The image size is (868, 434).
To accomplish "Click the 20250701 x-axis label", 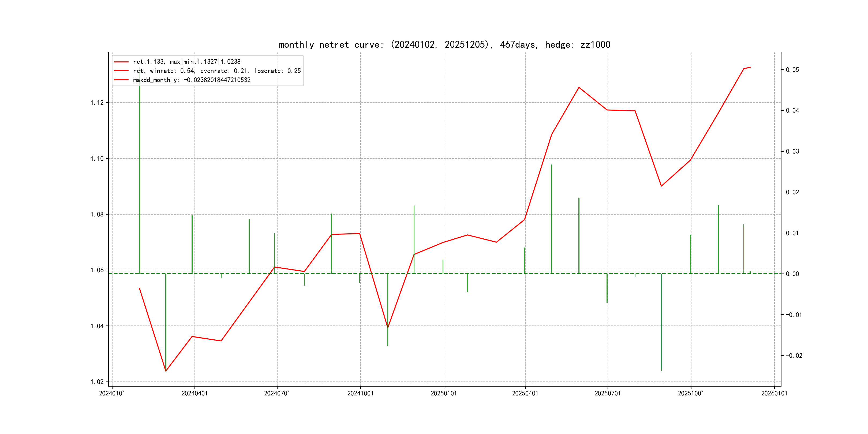I will [608, 393].
